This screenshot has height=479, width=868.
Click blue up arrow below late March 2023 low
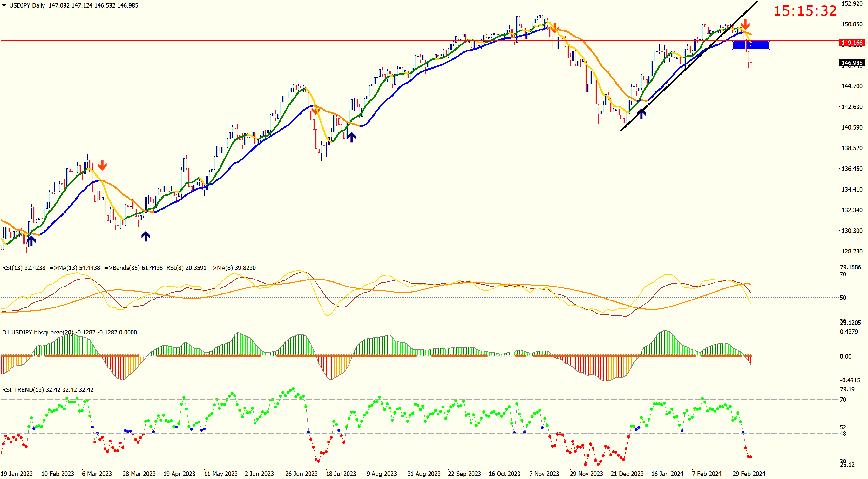click(x=146, y=236)
